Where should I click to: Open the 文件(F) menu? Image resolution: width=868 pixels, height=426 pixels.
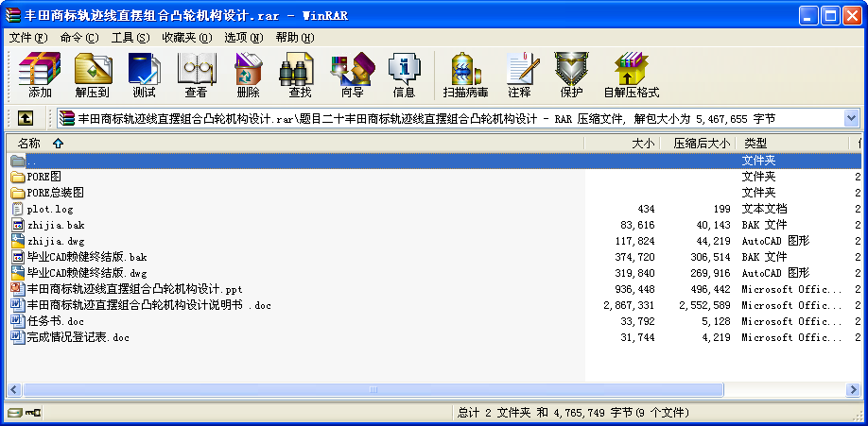pyautogui.click(x=27, y=38)
